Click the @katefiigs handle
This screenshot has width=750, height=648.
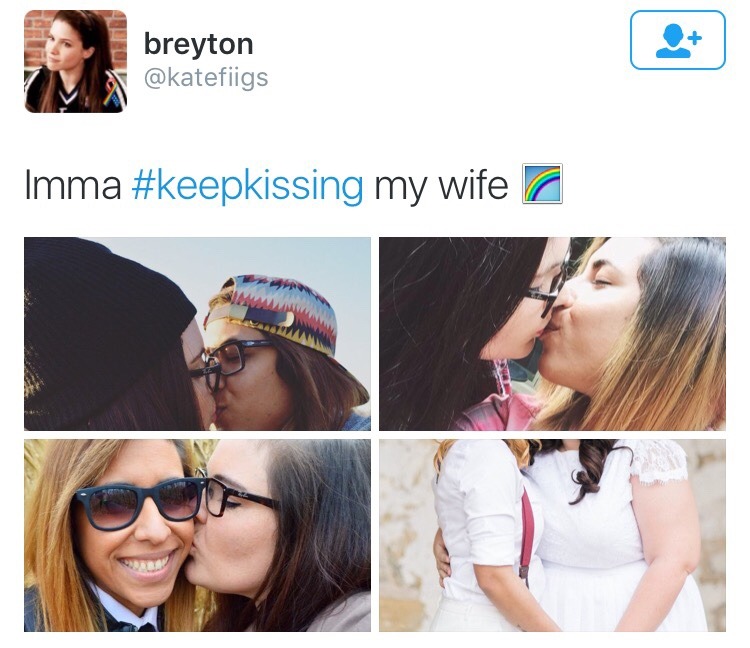click(x=206, y=78)
